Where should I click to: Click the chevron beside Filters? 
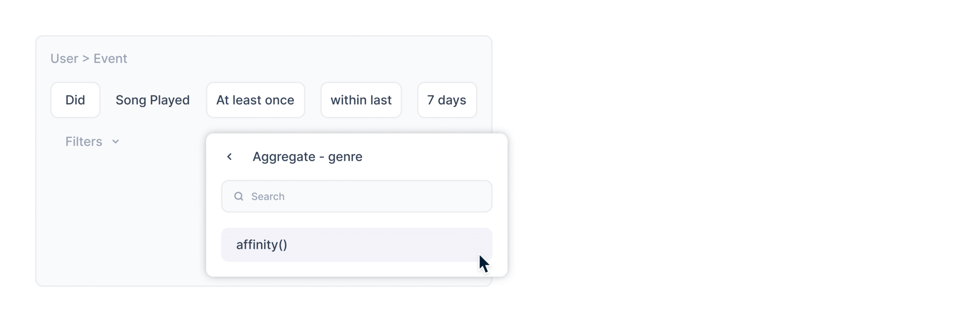pos(116,142)
